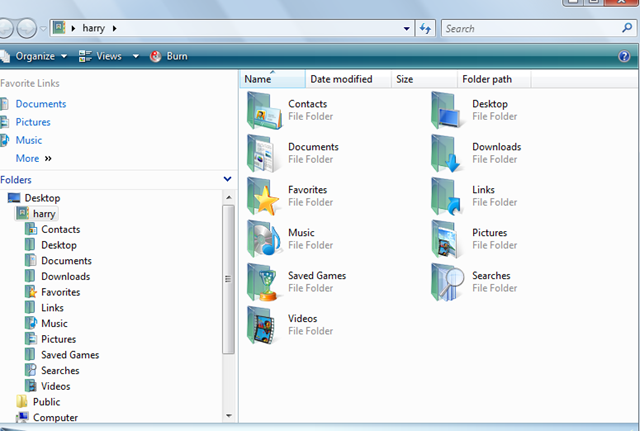Click the Links folder shortcut icon
Screen dimensions: 640x431
coord(448,196)
